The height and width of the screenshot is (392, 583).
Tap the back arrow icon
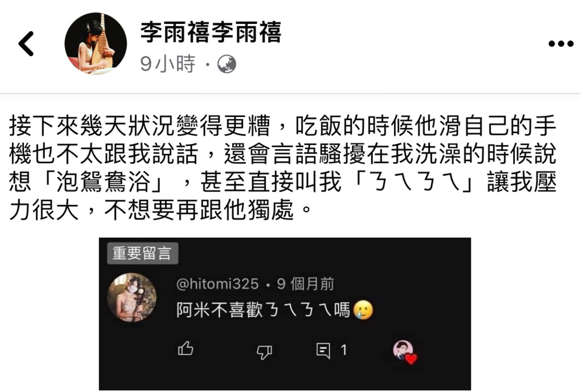[26, 44]
